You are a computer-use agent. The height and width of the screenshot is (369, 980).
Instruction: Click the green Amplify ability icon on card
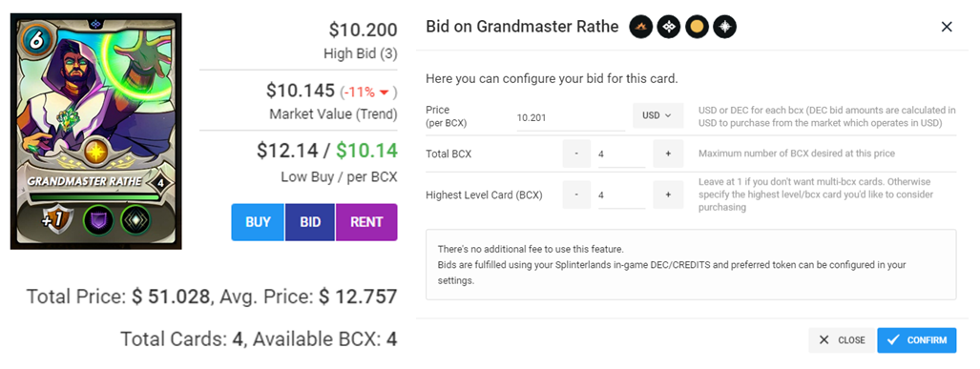tap(135, 219)
